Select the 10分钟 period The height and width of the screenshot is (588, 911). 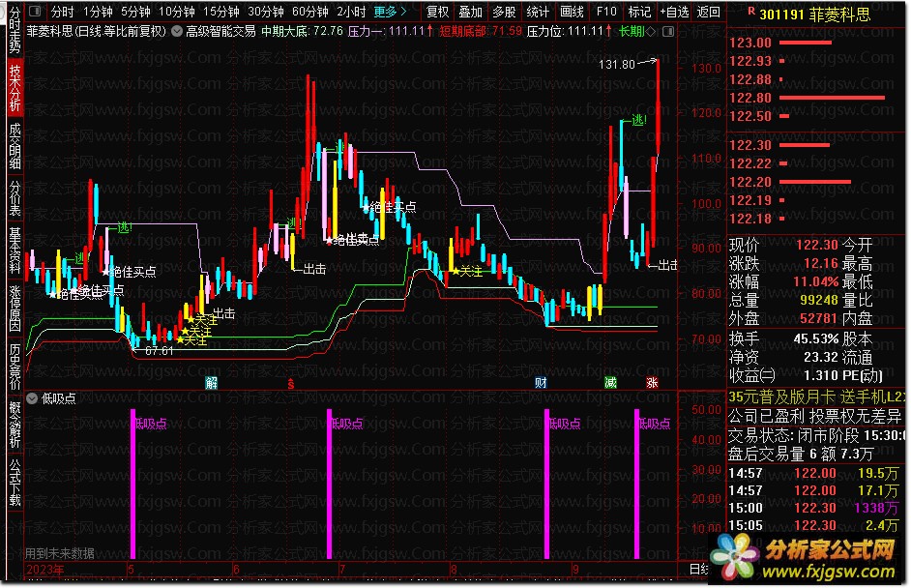point(177,12)
